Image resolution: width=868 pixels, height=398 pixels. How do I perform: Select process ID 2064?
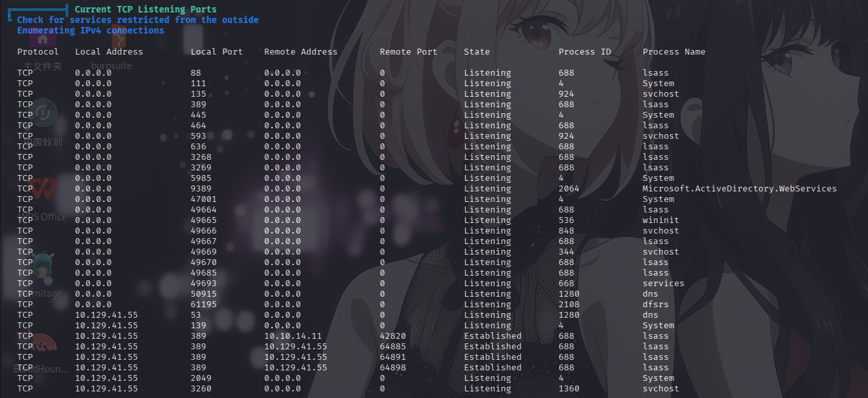(569, 189)
